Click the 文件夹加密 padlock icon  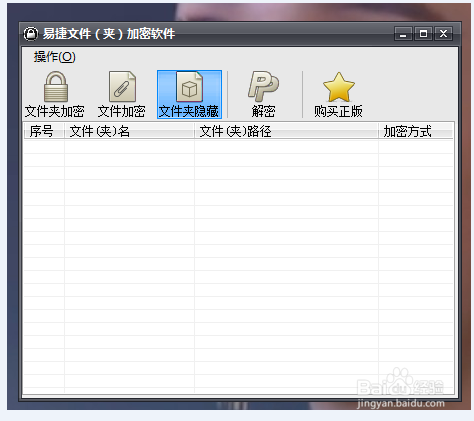[x=56, y=87]
